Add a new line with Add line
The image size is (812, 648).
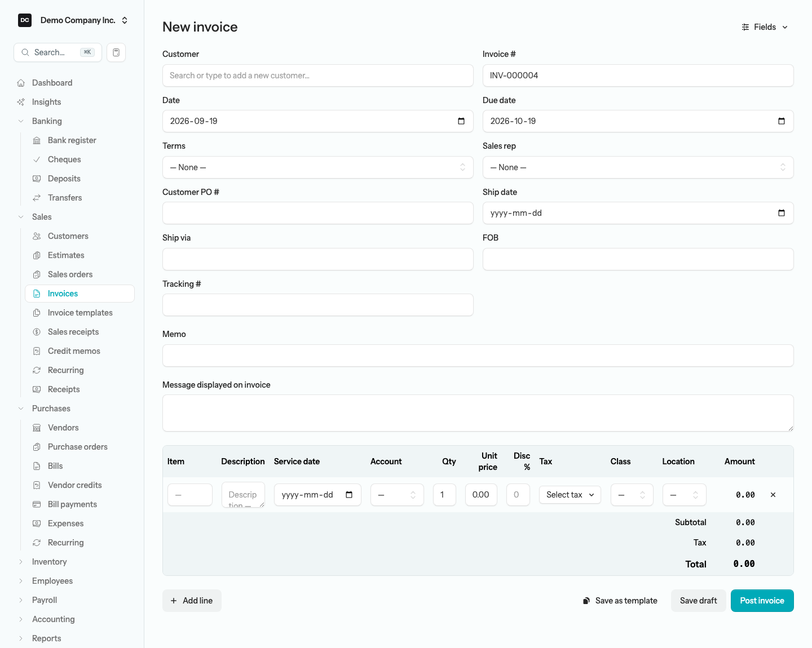tap(192, 601)
